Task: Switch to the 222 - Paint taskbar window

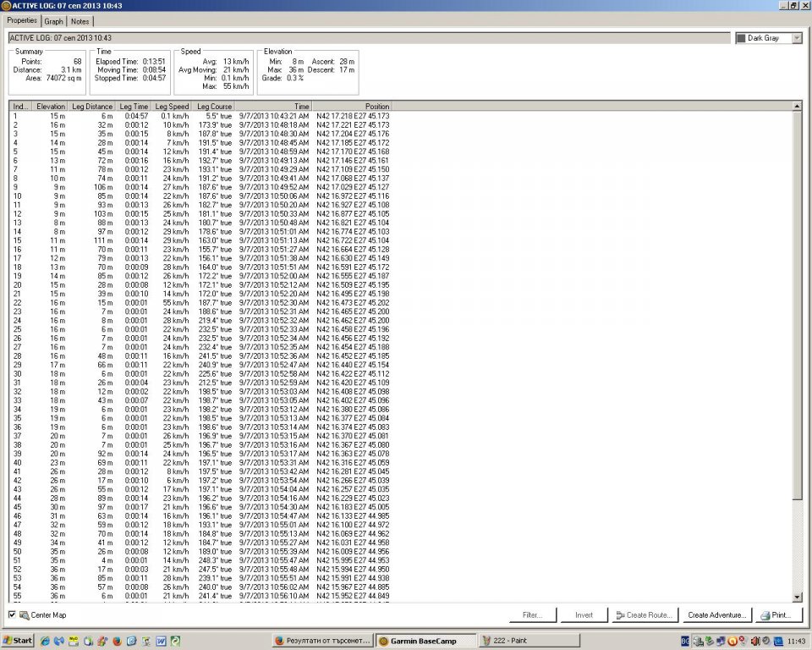Action: 529,641
